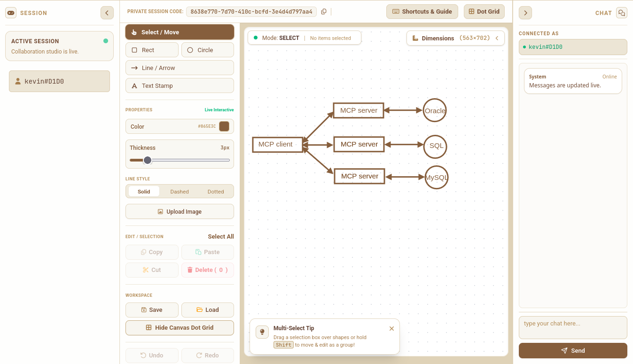Viewport: 633px width, 364px height.
Task: Click the MCP client box on canvas
Action: 278,145
